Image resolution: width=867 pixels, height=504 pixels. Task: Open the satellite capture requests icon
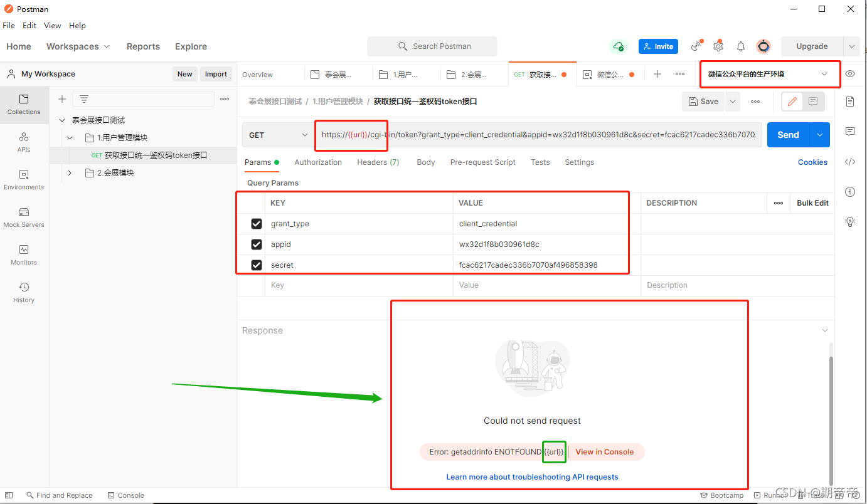coord(696,46)
